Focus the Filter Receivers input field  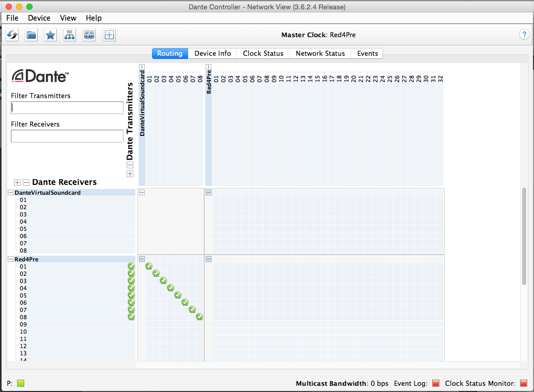point(67,136)
